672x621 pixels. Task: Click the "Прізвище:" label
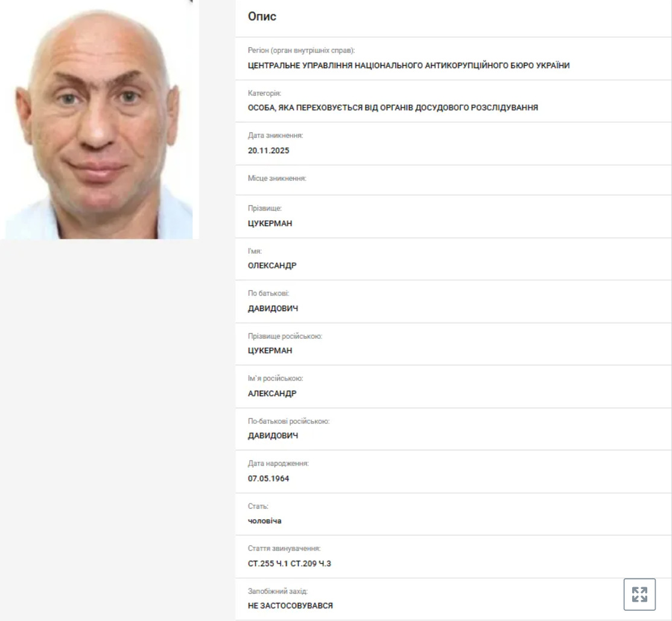point(264,209)
